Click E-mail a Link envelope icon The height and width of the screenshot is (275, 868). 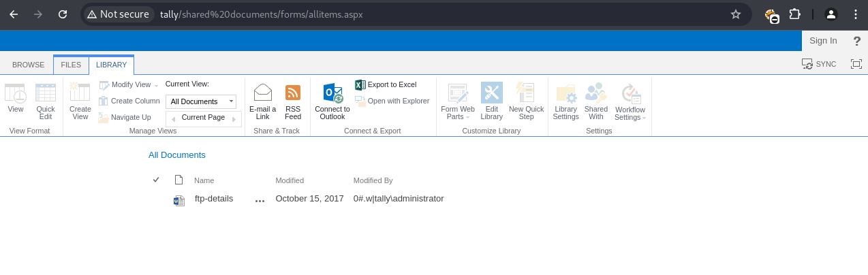[262, 93]
